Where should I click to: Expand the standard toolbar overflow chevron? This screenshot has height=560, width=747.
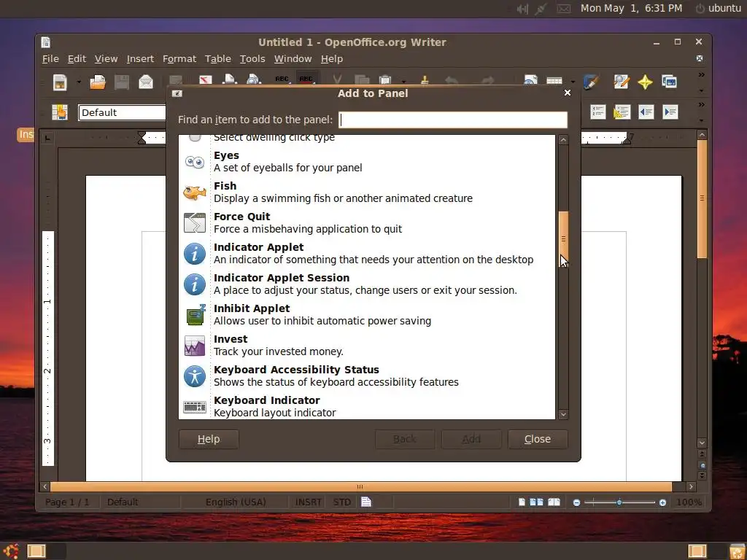click(701, 75)
